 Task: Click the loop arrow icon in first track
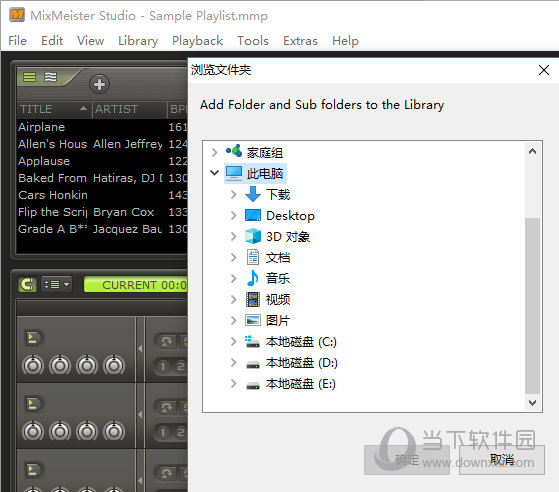166,342
